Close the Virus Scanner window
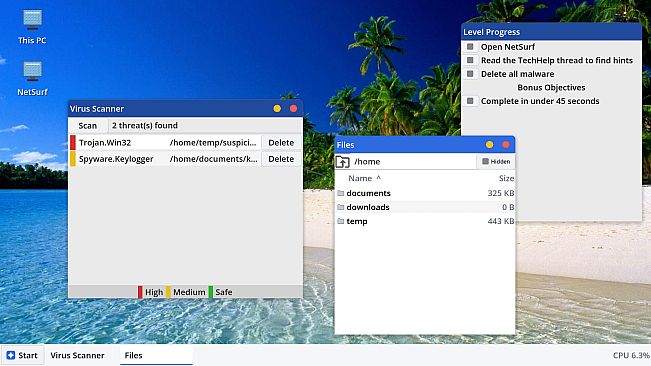651x366 pixels. point(294,109)
